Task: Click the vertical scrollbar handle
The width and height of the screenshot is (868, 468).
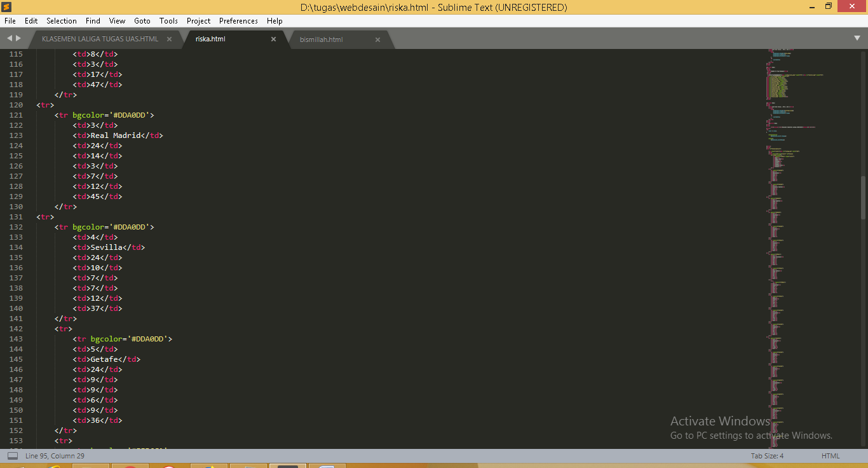Action: click(864, 197)
